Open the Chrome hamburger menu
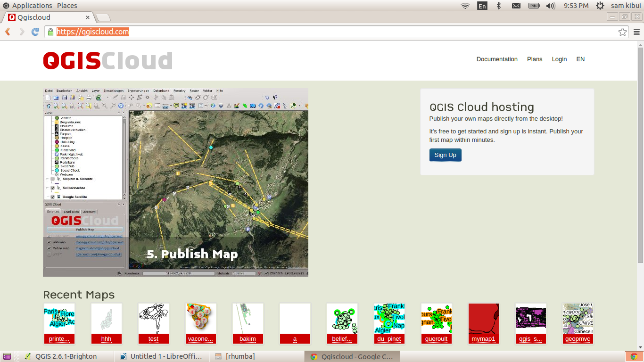Viewport: 644px width, 362px height. click(636, 32)
